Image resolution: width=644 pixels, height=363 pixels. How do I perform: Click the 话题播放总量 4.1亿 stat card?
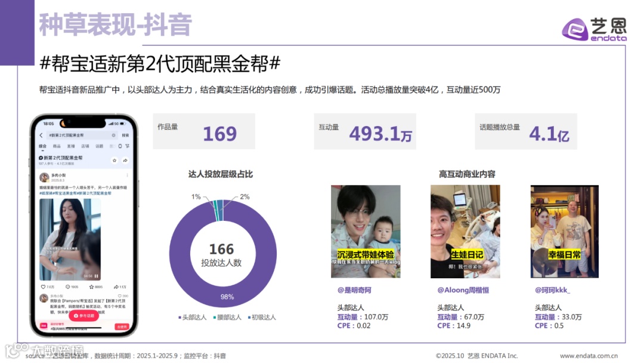pos(526,131)
